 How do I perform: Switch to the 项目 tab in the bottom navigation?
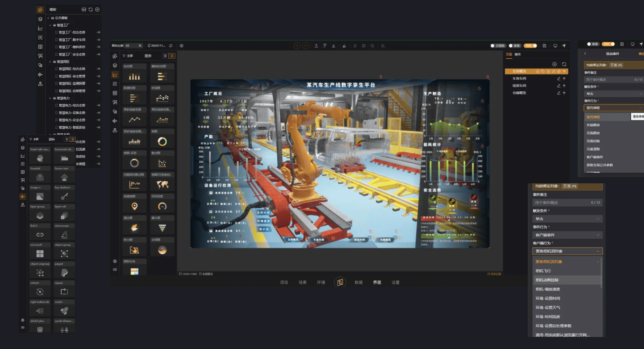pos(284,282)
